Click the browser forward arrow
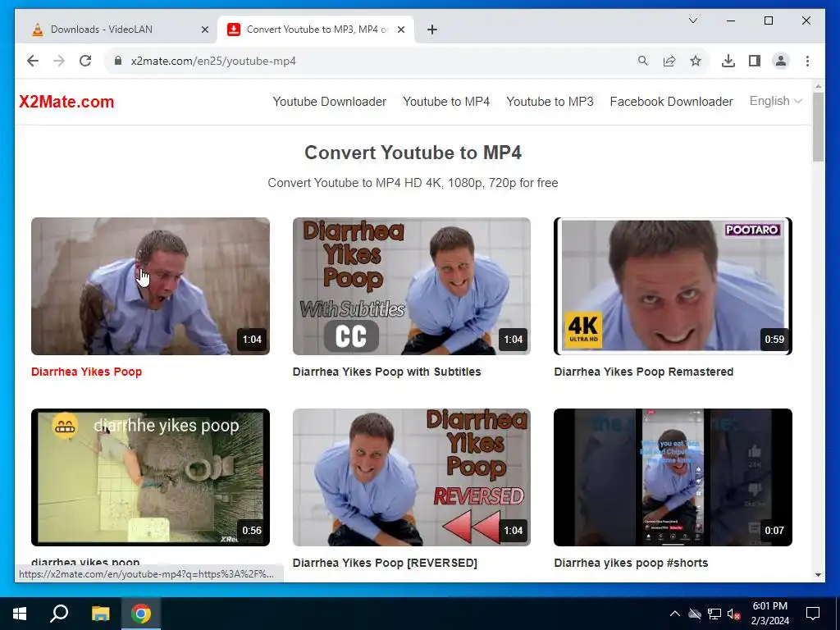Image resolution: width=840 pixels, height=630 pixels. tap(59, 61)
